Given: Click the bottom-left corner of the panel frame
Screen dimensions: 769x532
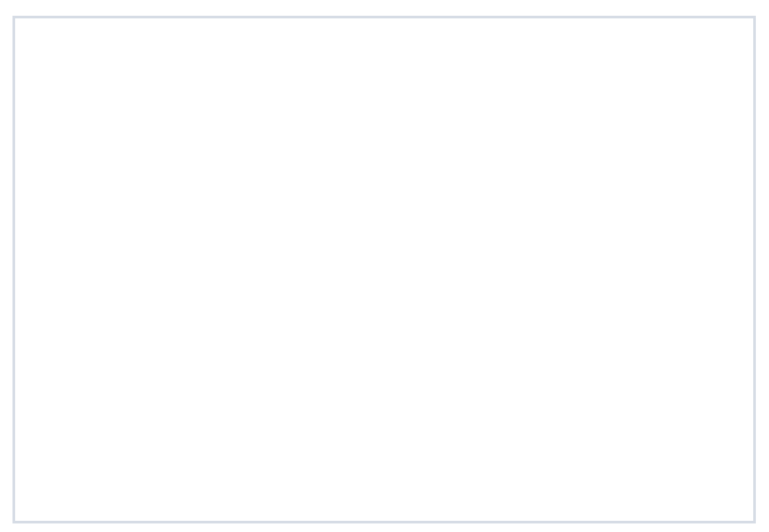Looking at the screenshot, I should point(14,522).
